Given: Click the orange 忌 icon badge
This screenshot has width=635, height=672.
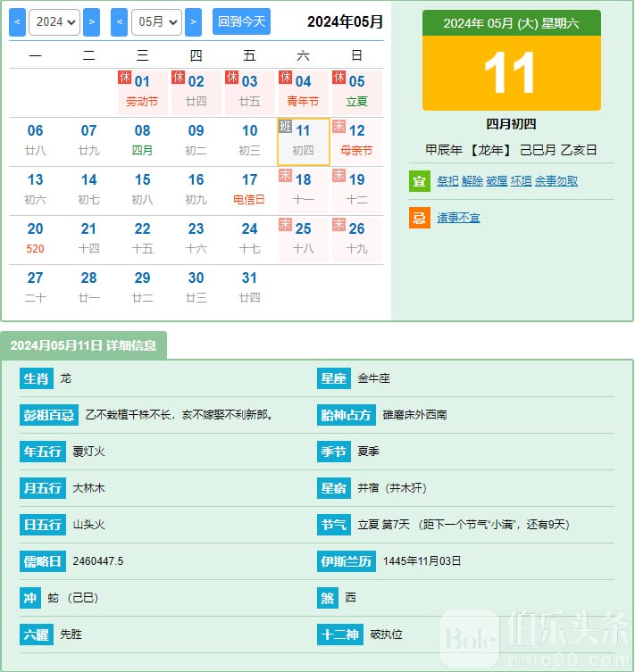Looking at the screenshot, I should tap(419, 218).
